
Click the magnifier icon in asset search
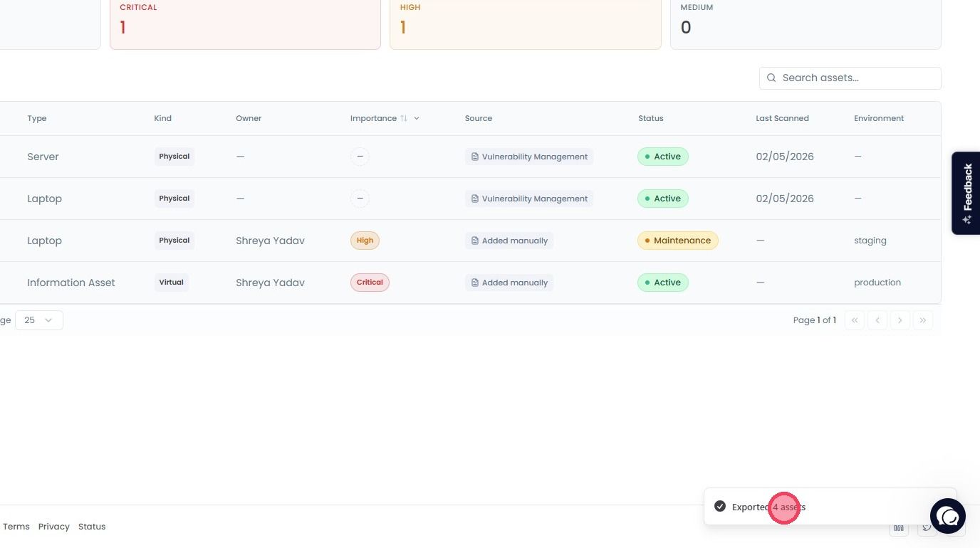pos(771,78)
